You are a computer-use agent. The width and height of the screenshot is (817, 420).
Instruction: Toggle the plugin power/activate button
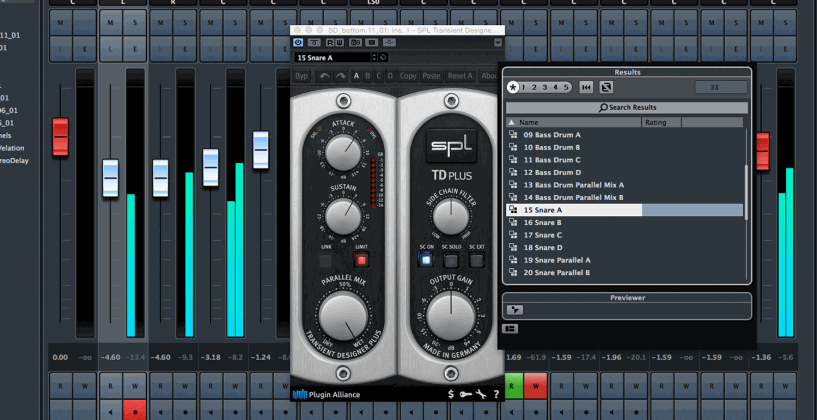pyautogui.click(x=298, y=42)
